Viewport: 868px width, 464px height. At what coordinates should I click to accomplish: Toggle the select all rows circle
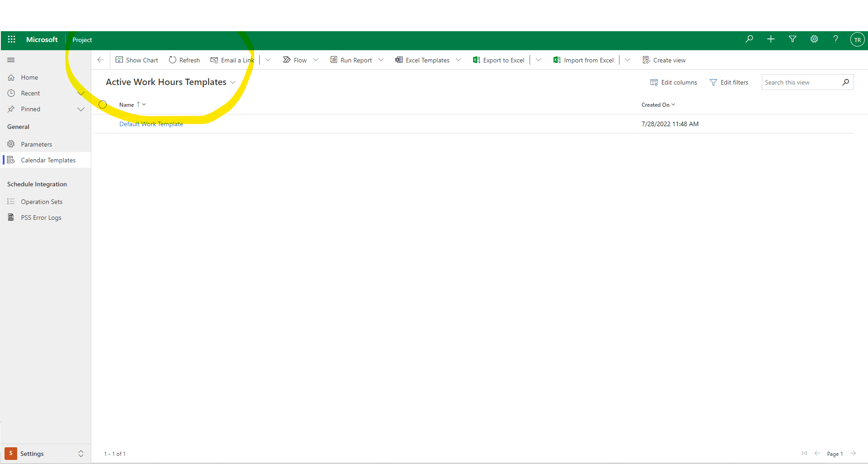point(103,104)
